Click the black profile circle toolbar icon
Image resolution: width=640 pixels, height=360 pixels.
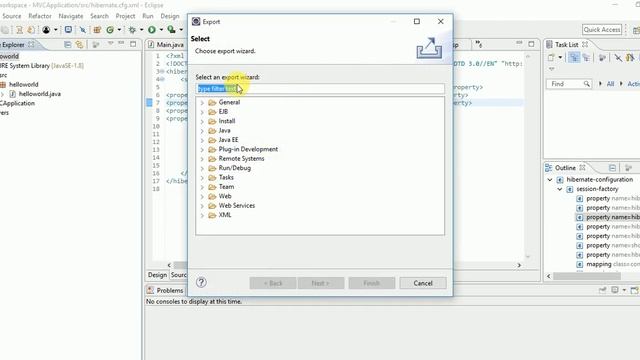tap(46, 30)
